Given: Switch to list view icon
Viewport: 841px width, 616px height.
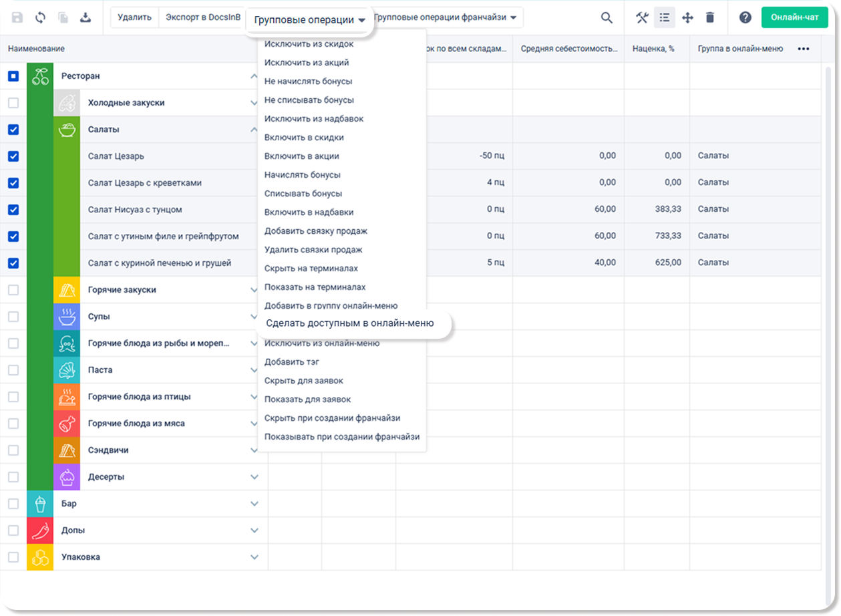Looking at the screenshot, I should tap(664, 18).
